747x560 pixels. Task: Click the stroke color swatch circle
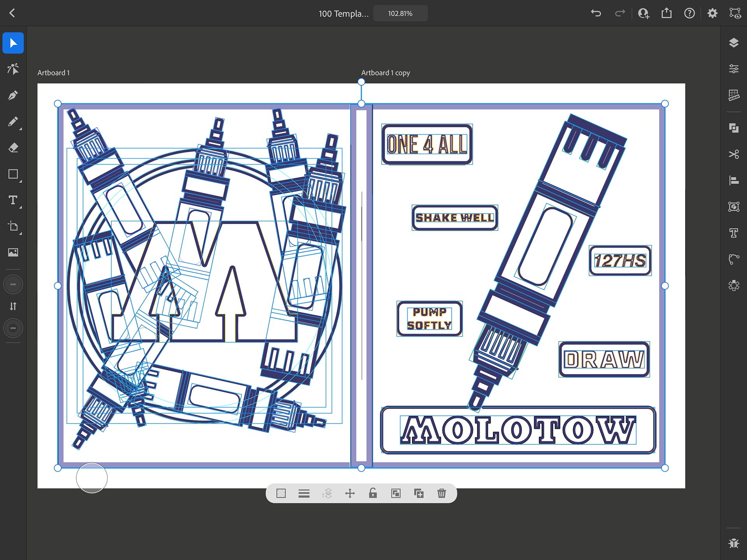[13, 328]
